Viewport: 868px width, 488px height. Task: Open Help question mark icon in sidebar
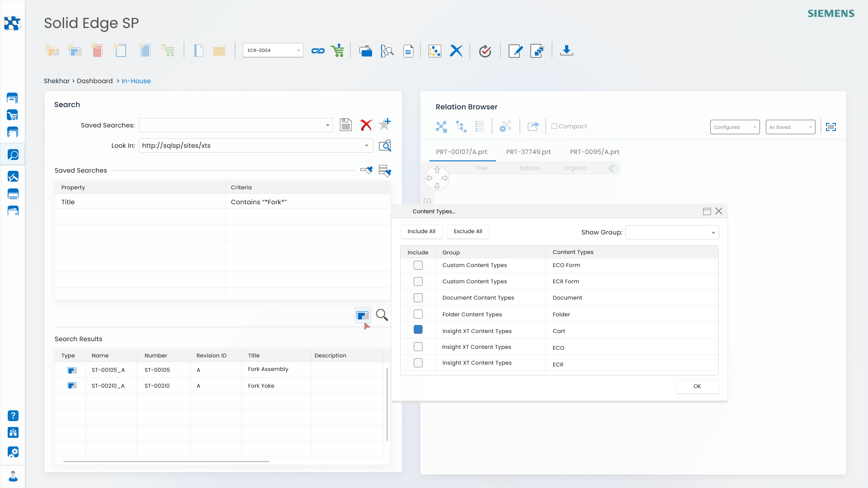click(x=13, y=416)
